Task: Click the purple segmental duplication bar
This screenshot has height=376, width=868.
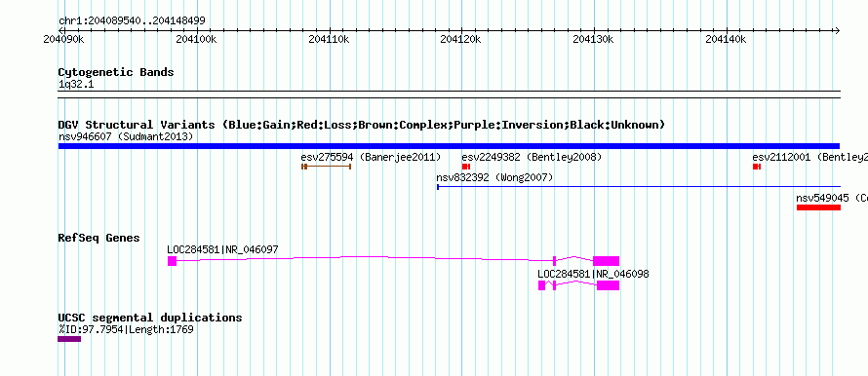Action: [69, 339]
